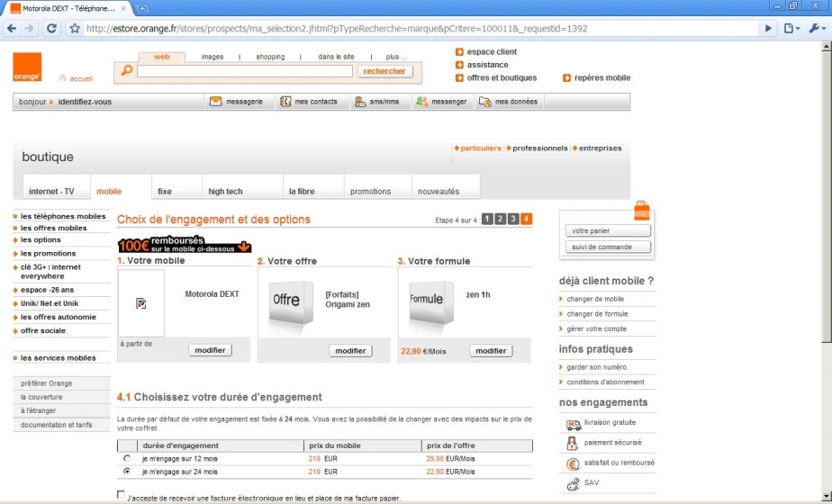Open les téléphones mobiles in the sidebar
Screen dimensions: 832x504
[x=63, y=217]
